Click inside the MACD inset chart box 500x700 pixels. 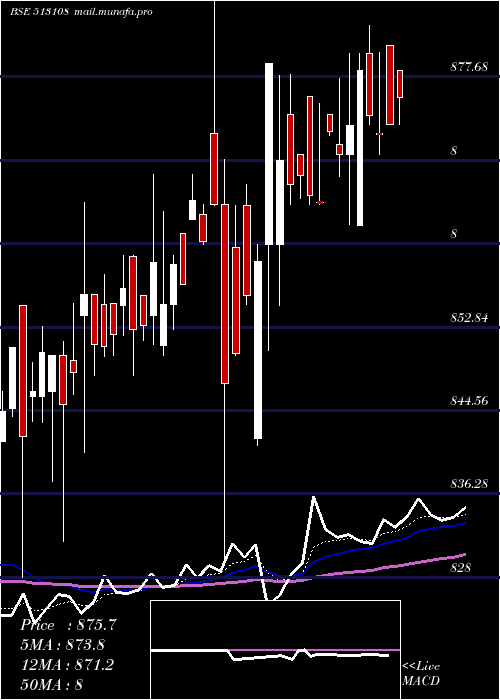(x=275, y=650)
